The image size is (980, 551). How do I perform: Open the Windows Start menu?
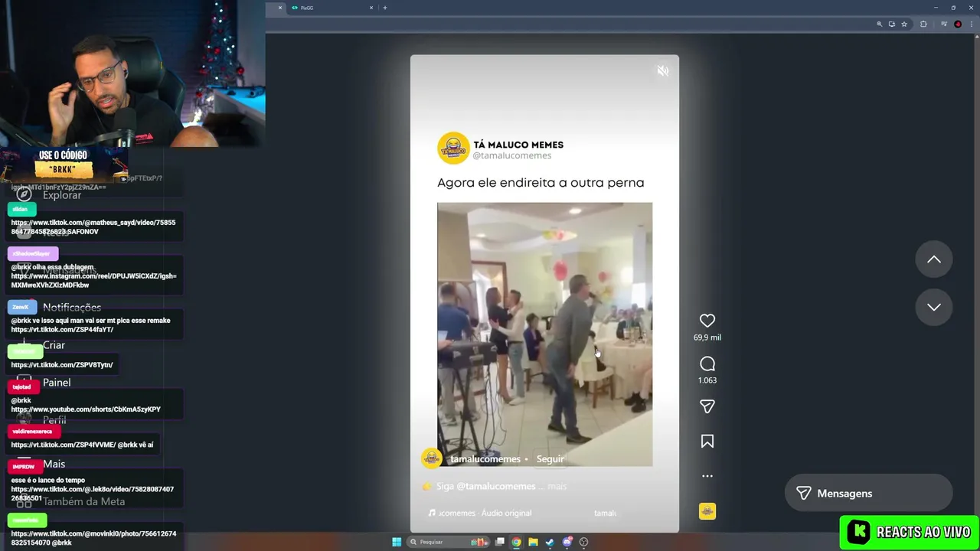[397, 542]
